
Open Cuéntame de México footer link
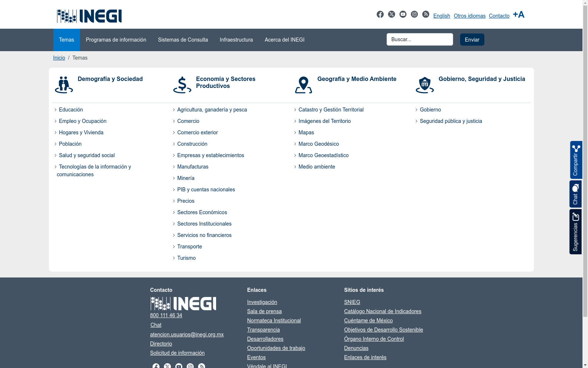tap(368, 321)
